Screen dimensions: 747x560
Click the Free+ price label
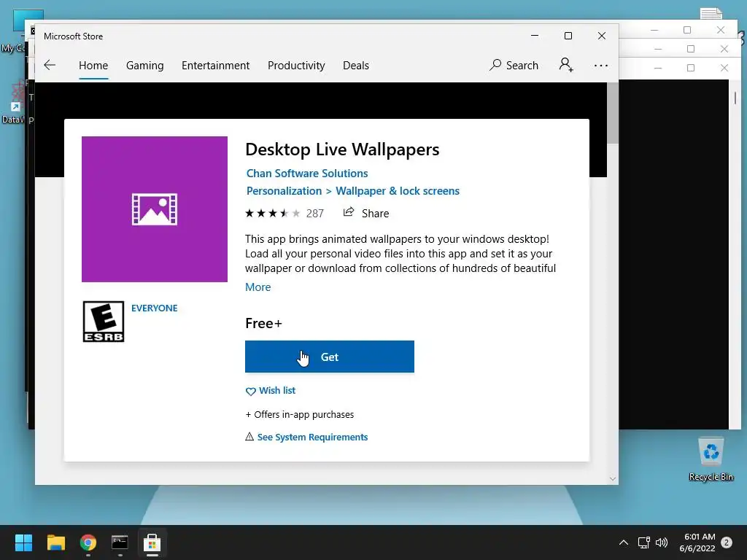263,323
